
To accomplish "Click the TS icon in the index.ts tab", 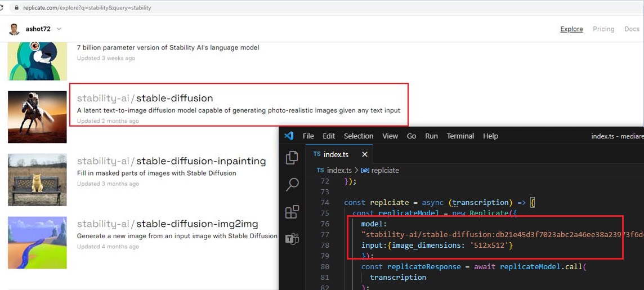I will point(317,154).
